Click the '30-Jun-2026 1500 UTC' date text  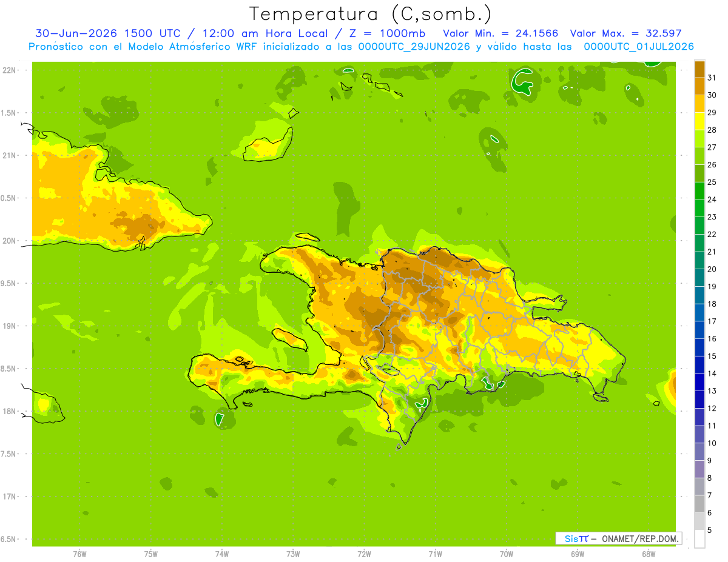pos(108,33)
